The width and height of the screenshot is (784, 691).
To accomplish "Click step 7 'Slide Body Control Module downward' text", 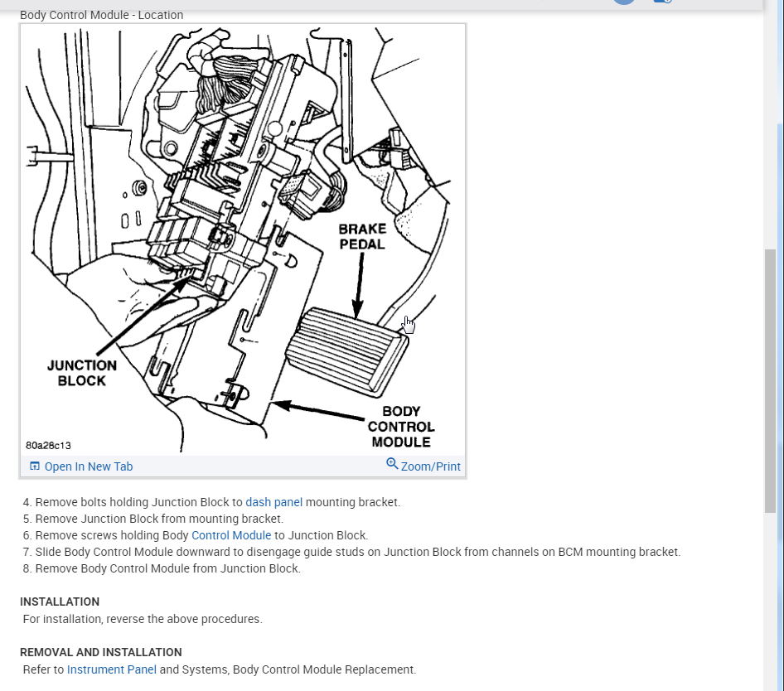I will 352,552.
